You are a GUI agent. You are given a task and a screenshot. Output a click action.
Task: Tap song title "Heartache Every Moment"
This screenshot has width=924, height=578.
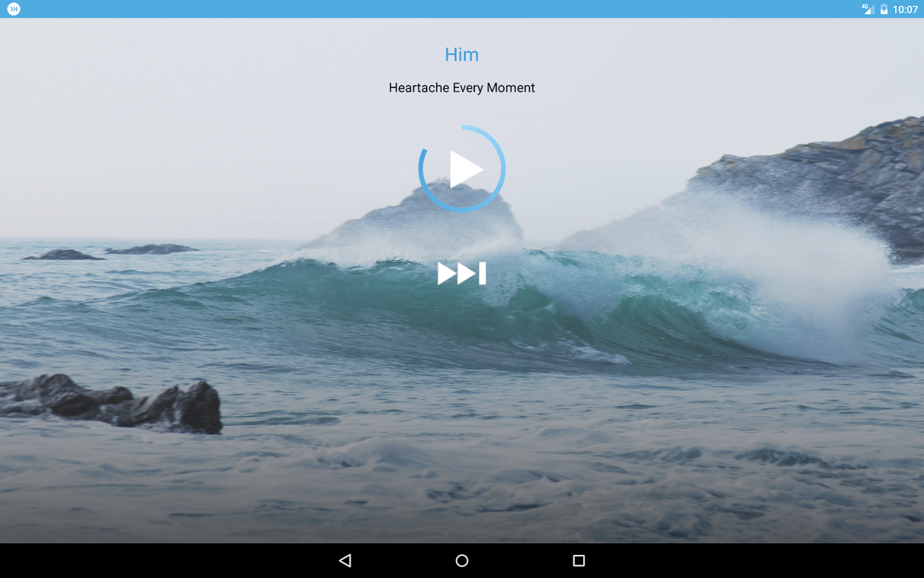tap(462, 88)
